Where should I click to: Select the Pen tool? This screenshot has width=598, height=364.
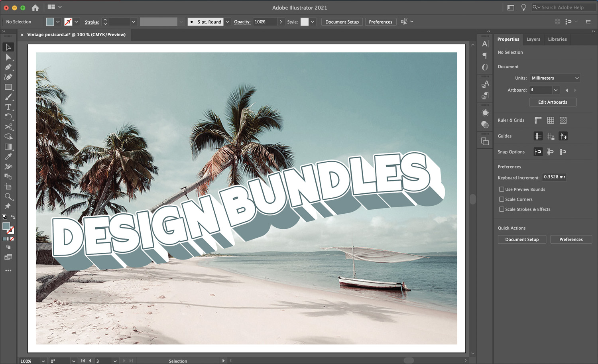[8, 67]
